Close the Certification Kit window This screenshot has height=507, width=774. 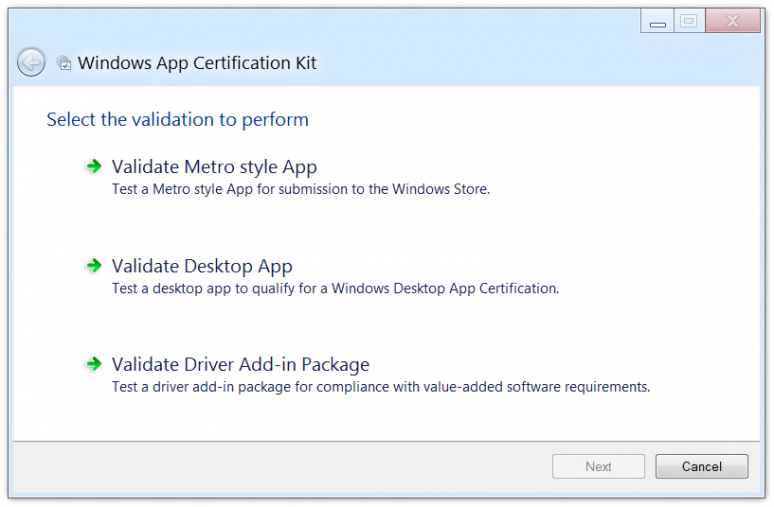click(733, 21)
